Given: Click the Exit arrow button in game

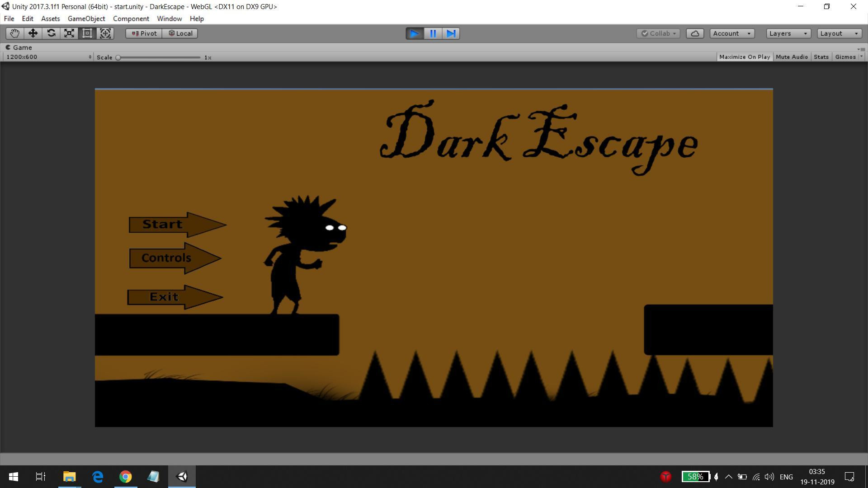Looking at the screenshot, I should pos(175,297).
